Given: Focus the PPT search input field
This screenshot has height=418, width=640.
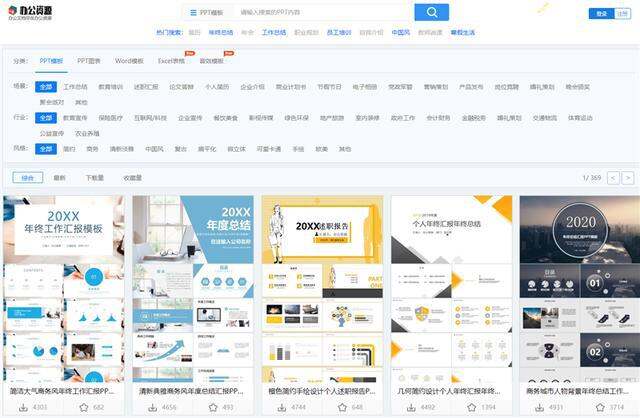Looking at the screenshot, I should click(x=322, y=12).
